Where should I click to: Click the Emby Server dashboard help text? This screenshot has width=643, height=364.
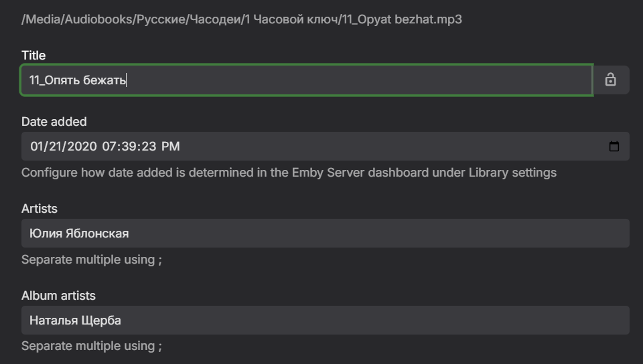[289, 173]
